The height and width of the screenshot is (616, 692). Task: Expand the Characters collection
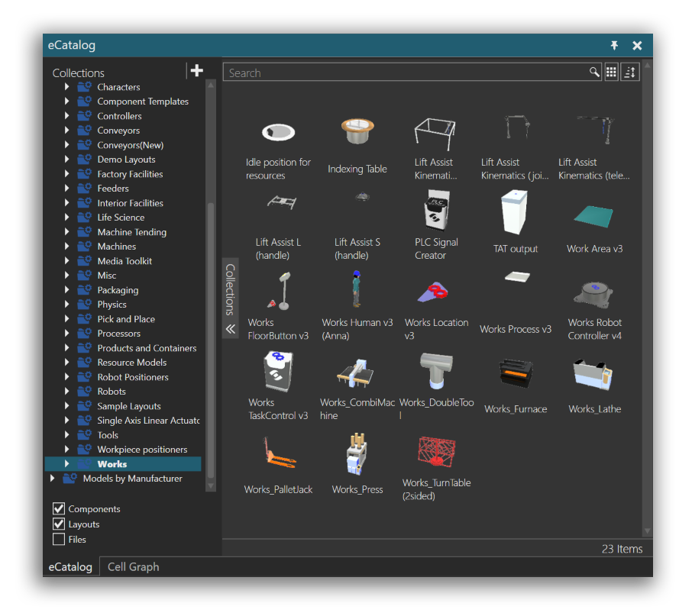tap(66, 87)
